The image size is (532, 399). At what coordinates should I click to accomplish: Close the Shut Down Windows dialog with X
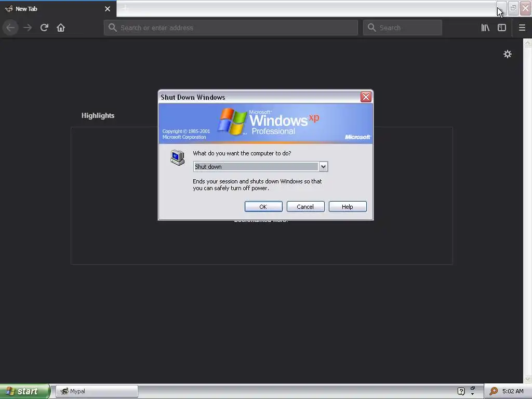(x=366, y=97)
